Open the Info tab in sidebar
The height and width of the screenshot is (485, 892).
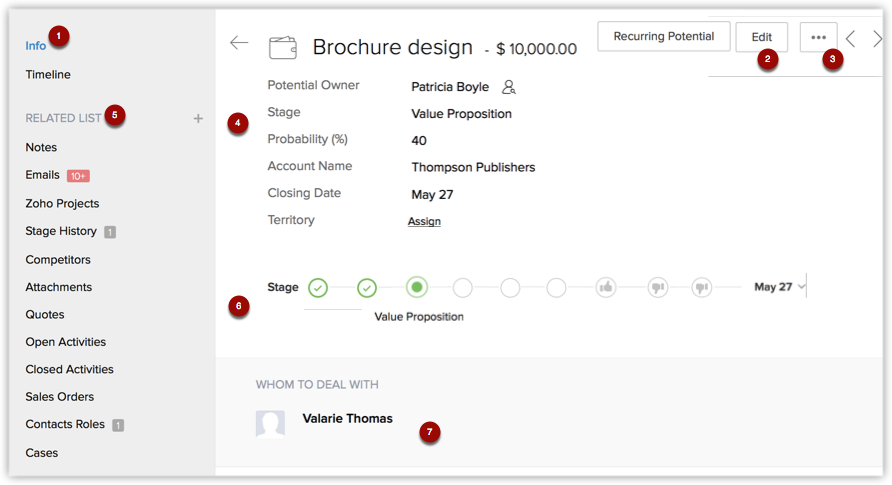(36, 45)
